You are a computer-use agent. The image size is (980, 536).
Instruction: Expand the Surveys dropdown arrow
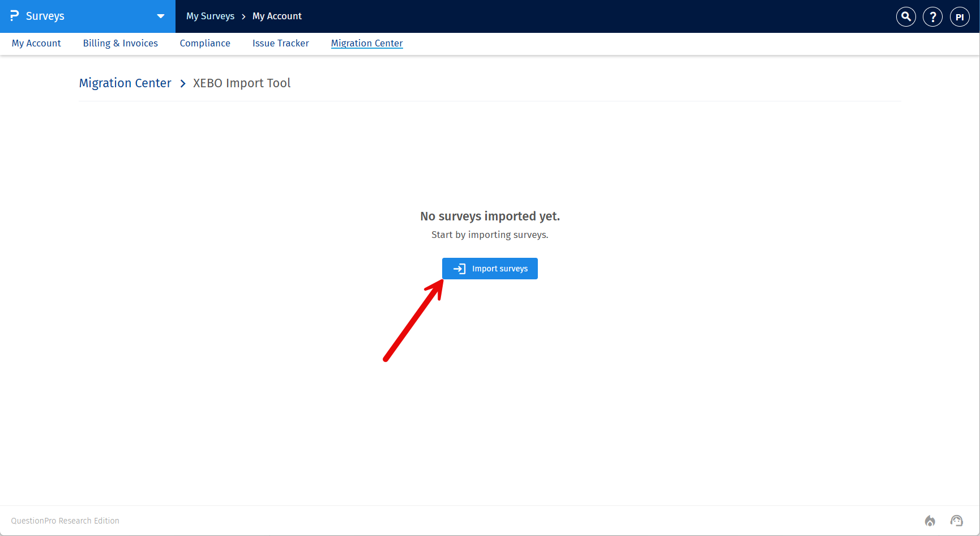pos(161,16)
